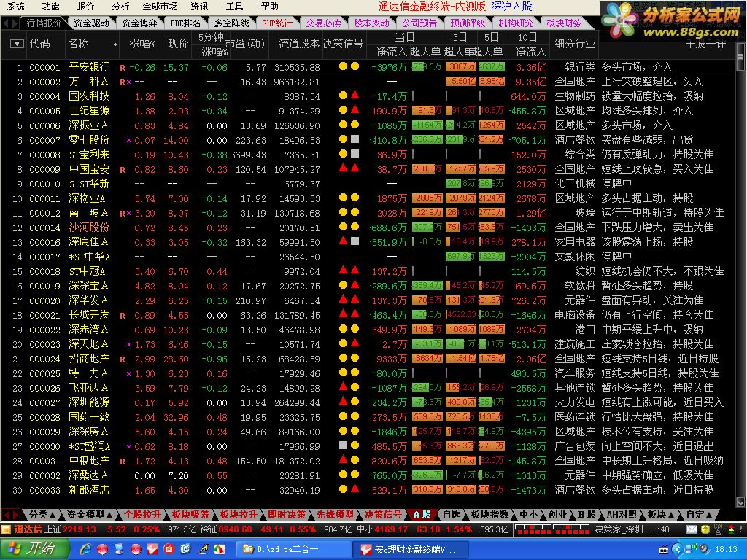Switch to the 资金驱动 tab
The width and height of the screenshot is (747, 560).
point(91,23)
